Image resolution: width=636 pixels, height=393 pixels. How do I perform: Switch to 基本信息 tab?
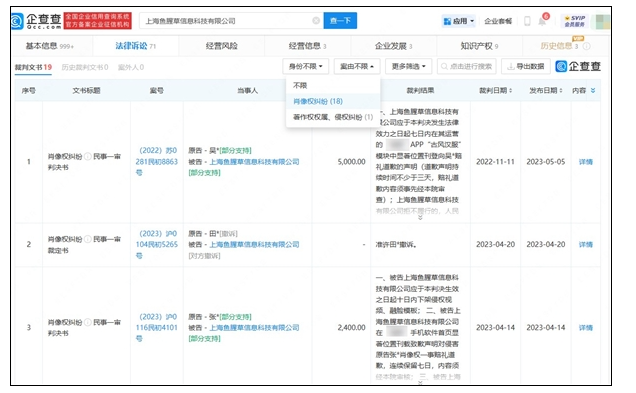49,46
